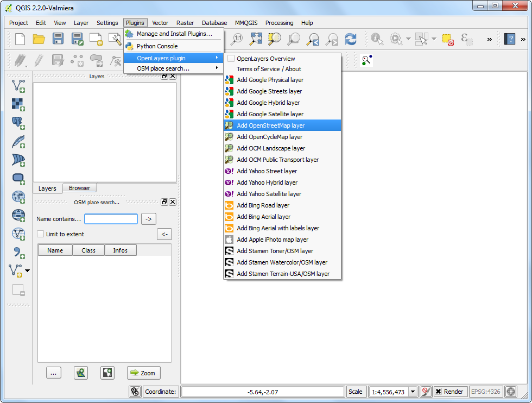
Task: Click the Zoom Last icon
Action: click(313, 39)
